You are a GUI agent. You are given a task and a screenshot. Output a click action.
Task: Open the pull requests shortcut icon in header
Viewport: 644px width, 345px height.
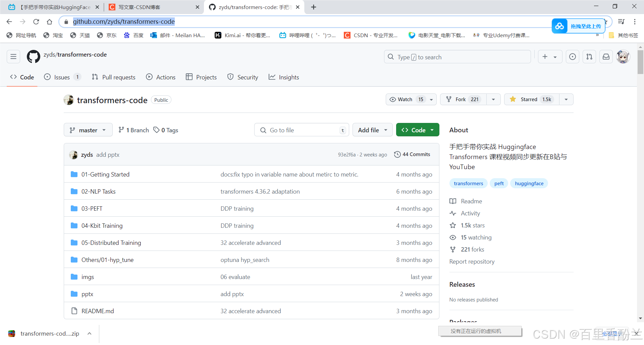click(589, 57)
